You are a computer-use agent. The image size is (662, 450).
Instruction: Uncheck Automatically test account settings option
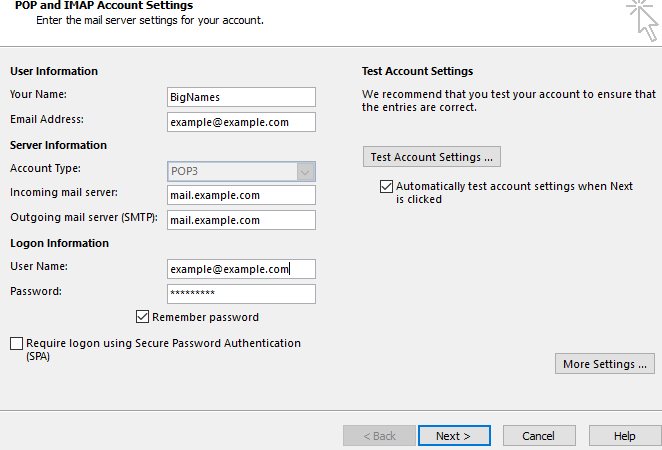coord(386,186)
